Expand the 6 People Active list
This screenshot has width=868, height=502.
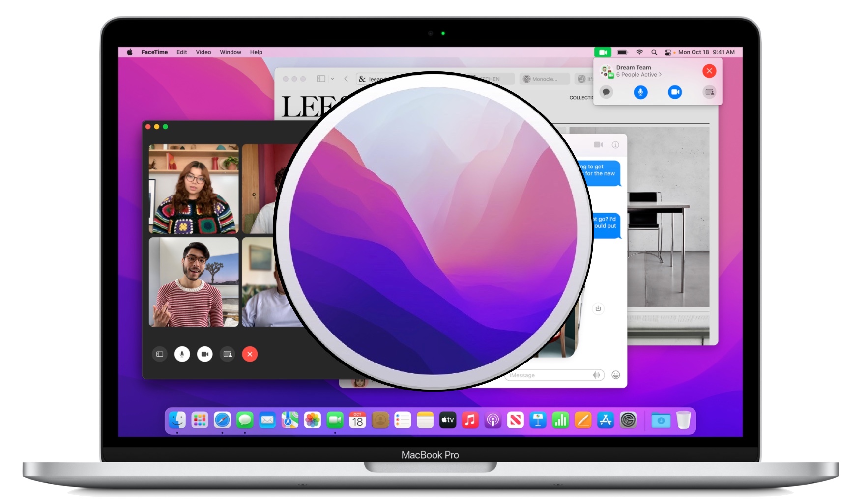[639, 75]
